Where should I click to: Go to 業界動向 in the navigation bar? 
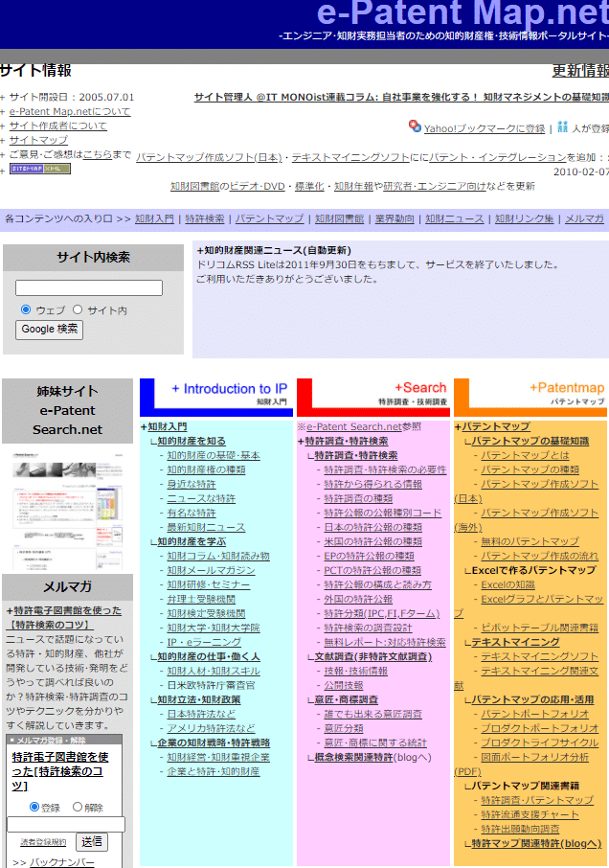coord(395,218)
